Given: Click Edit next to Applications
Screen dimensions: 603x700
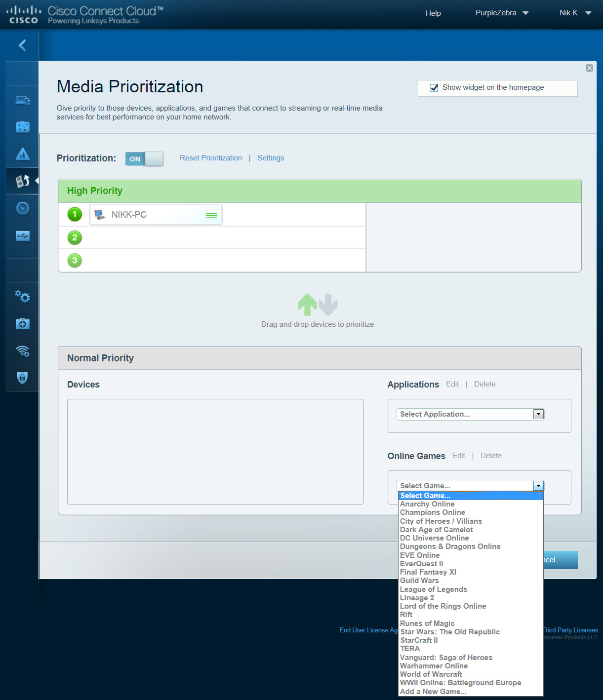Looking at the screenshot, I should (x=452, y=384).
